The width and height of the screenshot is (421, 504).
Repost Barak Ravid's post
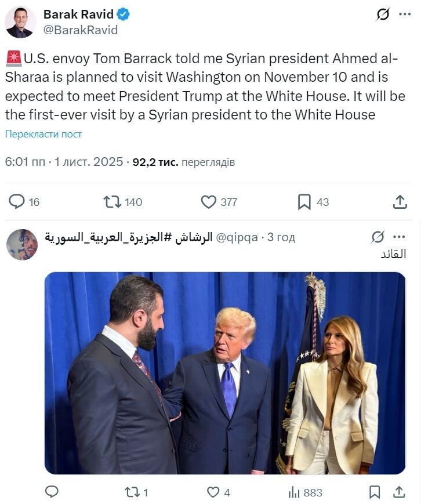point(112,202)
